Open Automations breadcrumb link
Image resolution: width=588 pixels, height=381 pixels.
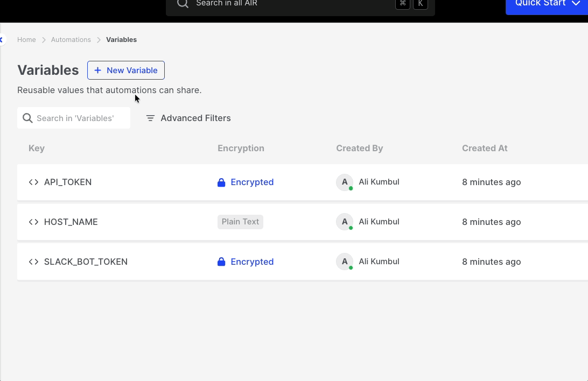pos(71,40)
